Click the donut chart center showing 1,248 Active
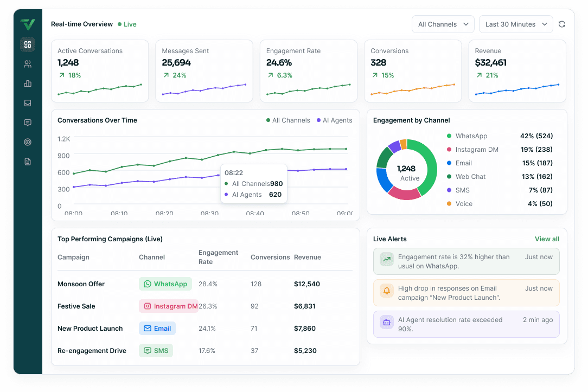 tap(406, 173)
